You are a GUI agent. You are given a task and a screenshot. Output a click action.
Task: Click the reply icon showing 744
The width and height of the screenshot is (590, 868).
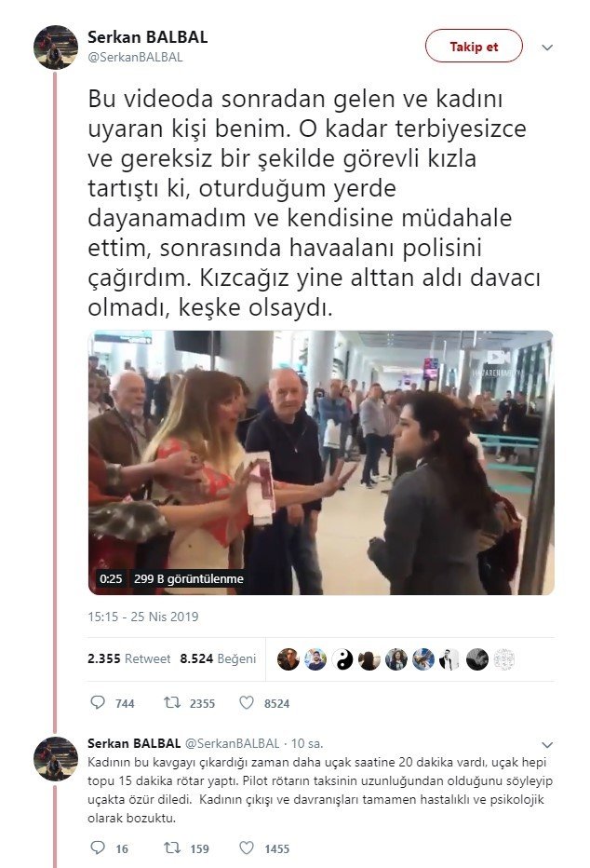(98, 702)
